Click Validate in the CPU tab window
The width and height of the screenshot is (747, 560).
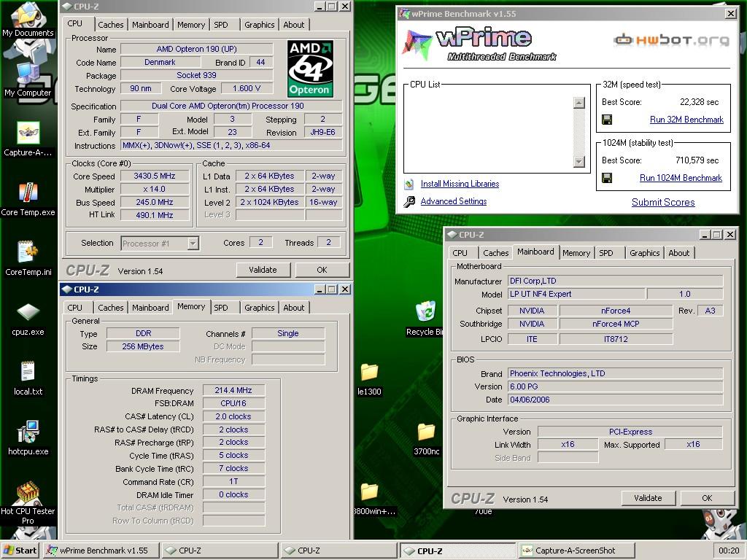[263, 270]
